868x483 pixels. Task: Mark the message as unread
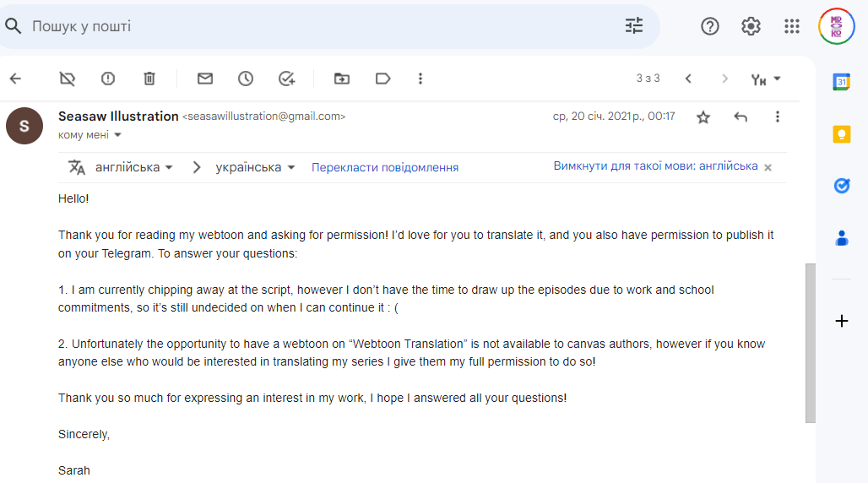click(205, 79)
